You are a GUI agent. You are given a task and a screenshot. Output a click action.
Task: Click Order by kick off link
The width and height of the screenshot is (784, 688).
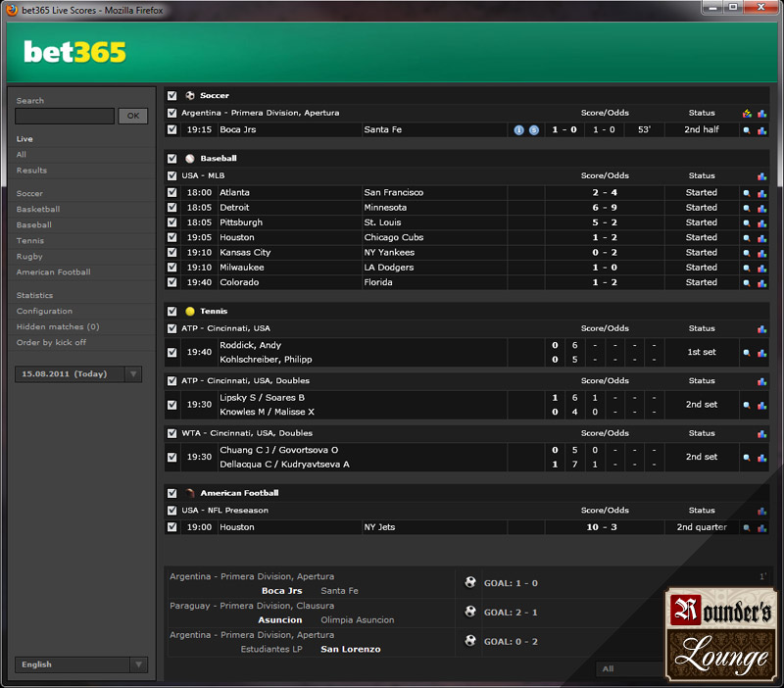[51, 342]
